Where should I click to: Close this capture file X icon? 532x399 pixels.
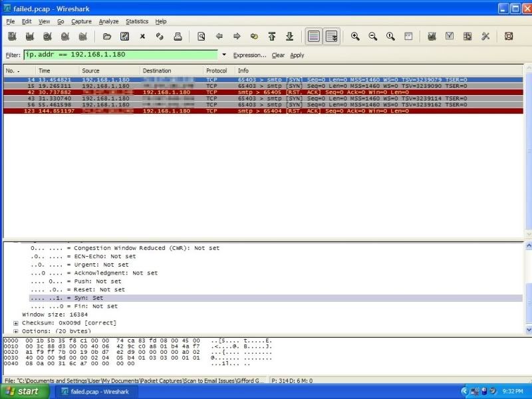pos(142,37)
